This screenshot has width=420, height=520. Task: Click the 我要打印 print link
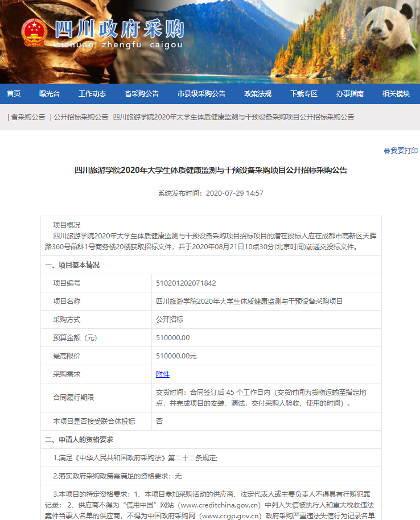coord(404,151)
